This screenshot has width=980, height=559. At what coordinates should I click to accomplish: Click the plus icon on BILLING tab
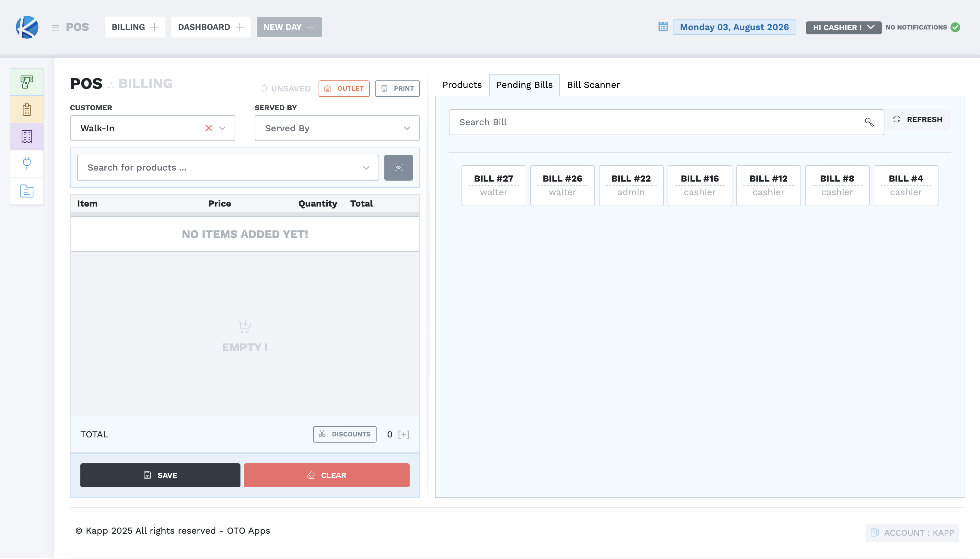tap(154, 27)
